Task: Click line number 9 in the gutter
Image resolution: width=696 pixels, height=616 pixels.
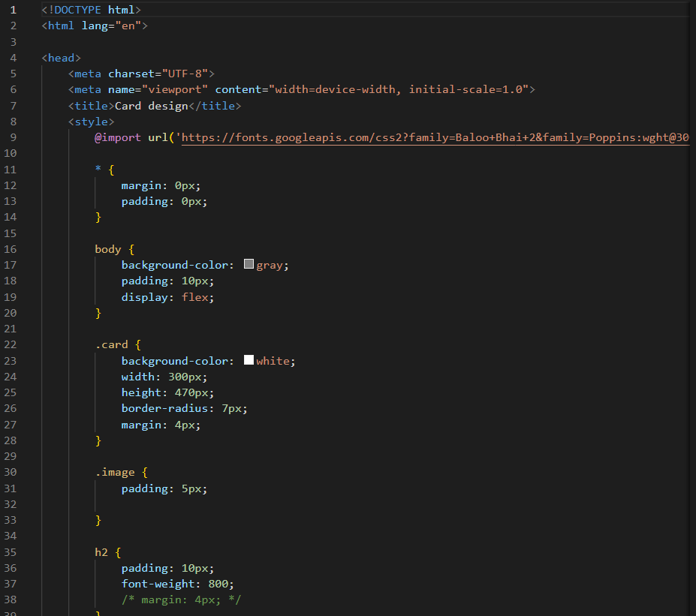Action: [14, 137]
